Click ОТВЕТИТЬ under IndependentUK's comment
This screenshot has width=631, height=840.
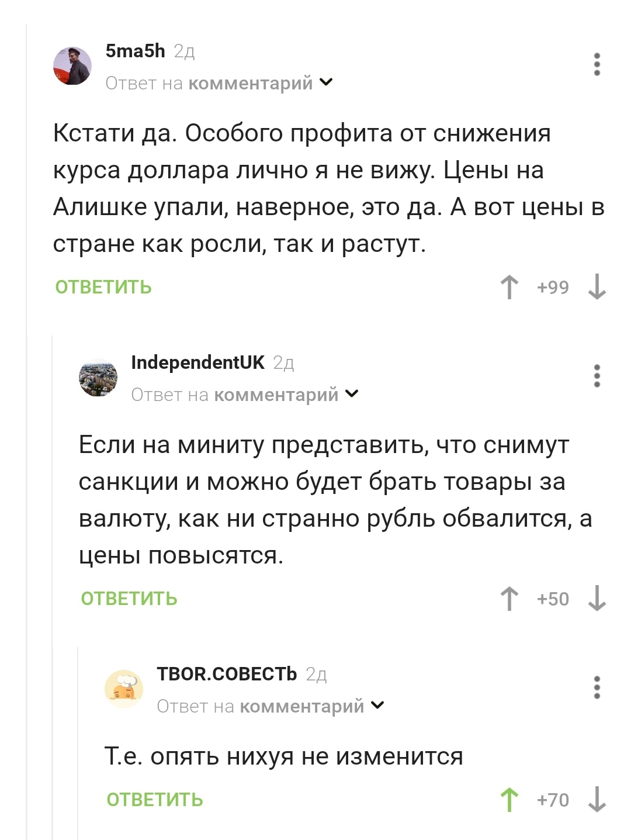click(x=129, y=599)
